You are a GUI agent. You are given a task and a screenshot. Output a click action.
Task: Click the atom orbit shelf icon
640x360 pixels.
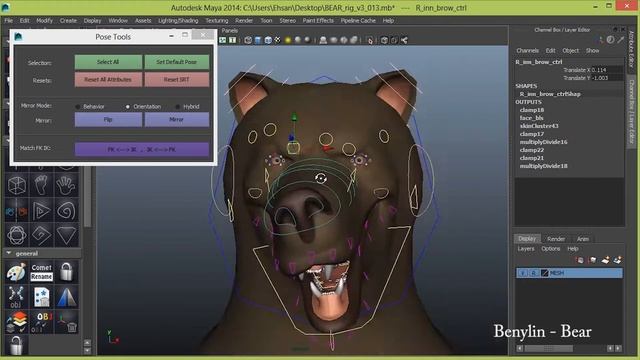[x=17, y=235]
